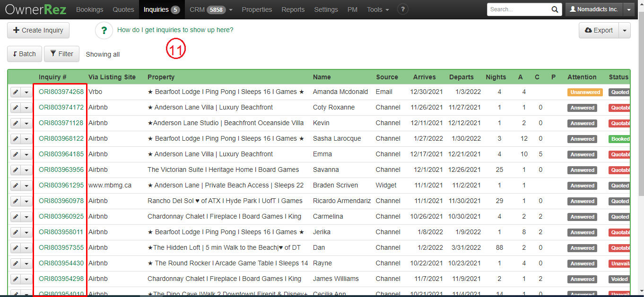Click the www.mbmg.ca listing site cell
Screen dimensions: 644x297
[110, 186]
